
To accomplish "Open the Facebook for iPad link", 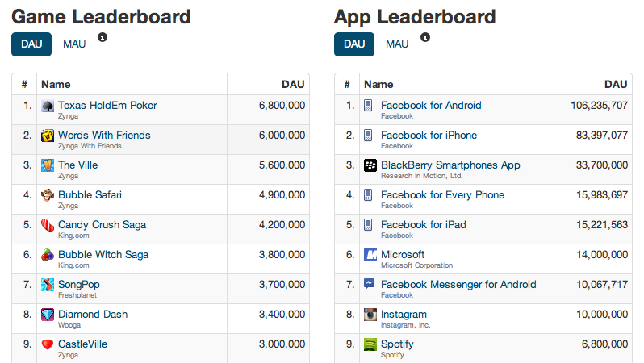I will 423,224.
